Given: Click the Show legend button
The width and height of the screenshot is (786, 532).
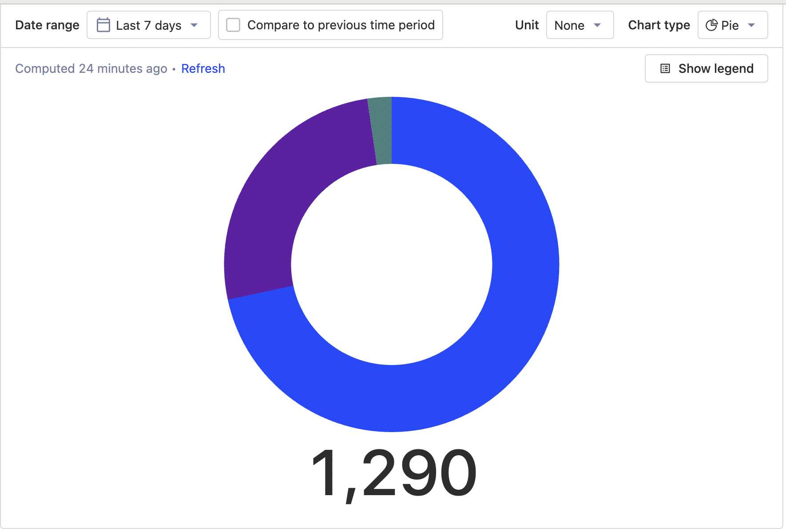Looking at the screenshot, I should pyautogui.click(x=707, y=68).
